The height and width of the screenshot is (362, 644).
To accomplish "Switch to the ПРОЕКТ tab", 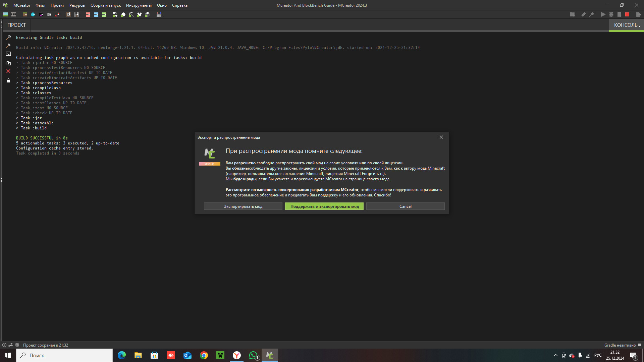I will (x=16, y=25).
